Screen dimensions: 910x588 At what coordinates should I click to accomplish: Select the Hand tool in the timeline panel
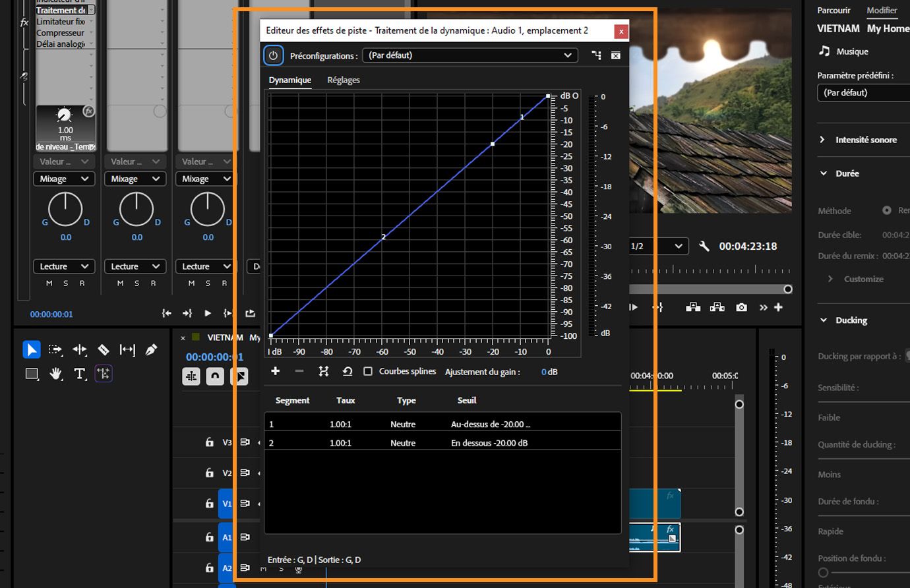(55, 373)
